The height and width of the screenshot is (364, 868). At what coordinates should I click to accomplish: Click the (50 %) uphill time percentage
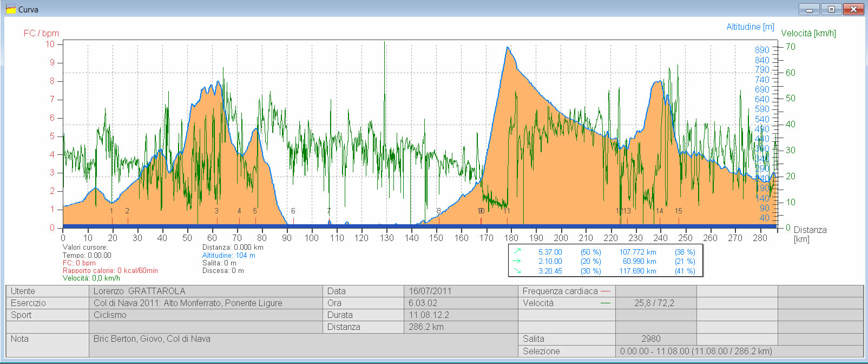click(x=590, y=252)
